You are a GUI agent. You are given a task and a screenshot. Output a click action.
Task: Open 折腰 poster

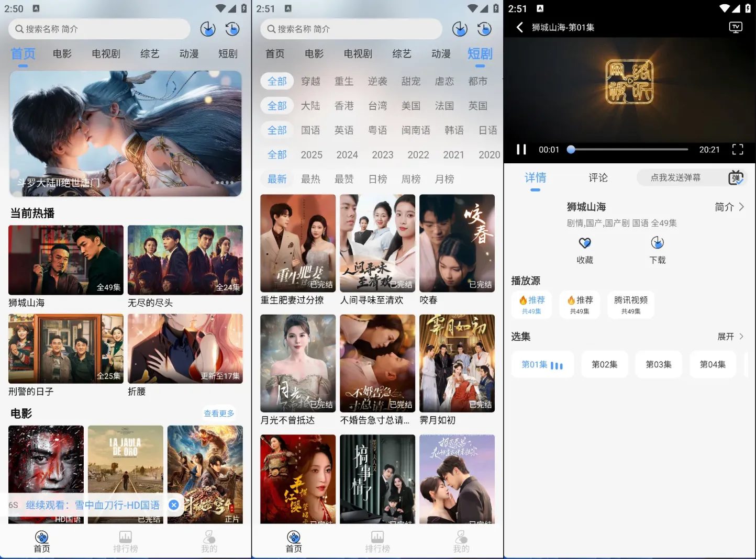(185, 349)
